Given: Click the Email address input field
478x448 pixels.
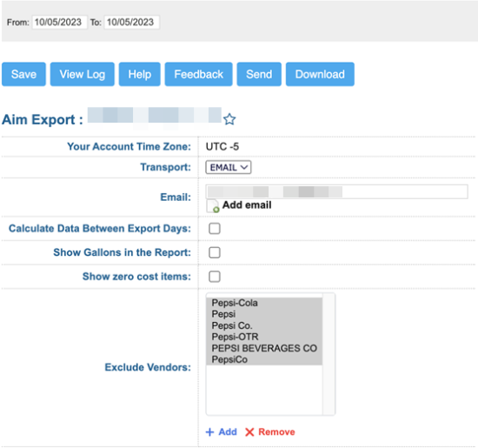Looking at the screenshot, I should point(337,191).
